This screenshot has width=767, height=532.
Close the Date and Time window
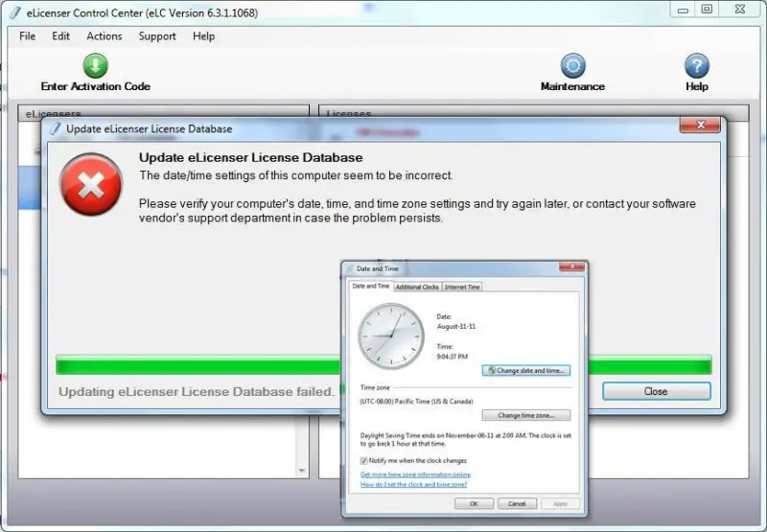tap(571, 266)
